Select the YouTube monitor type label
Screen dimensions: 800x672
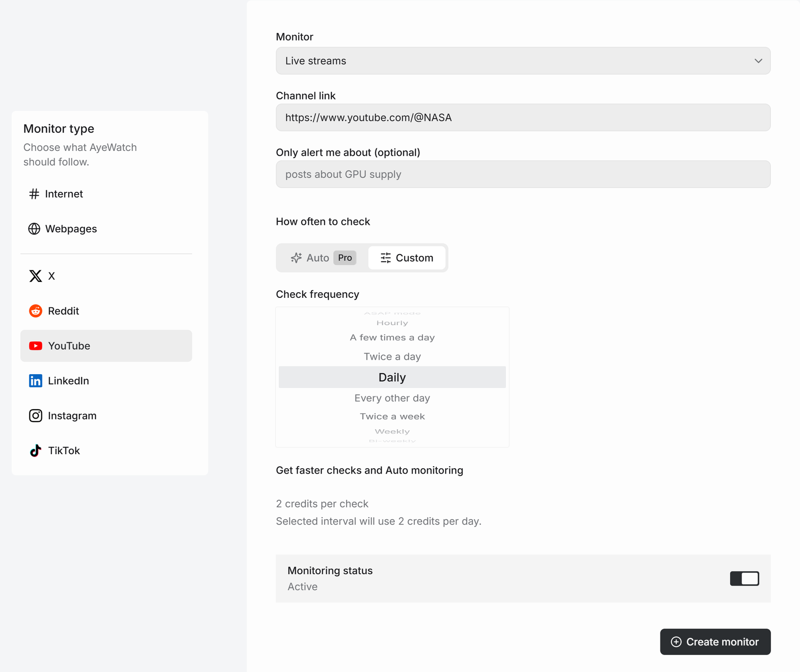[69, 346]
